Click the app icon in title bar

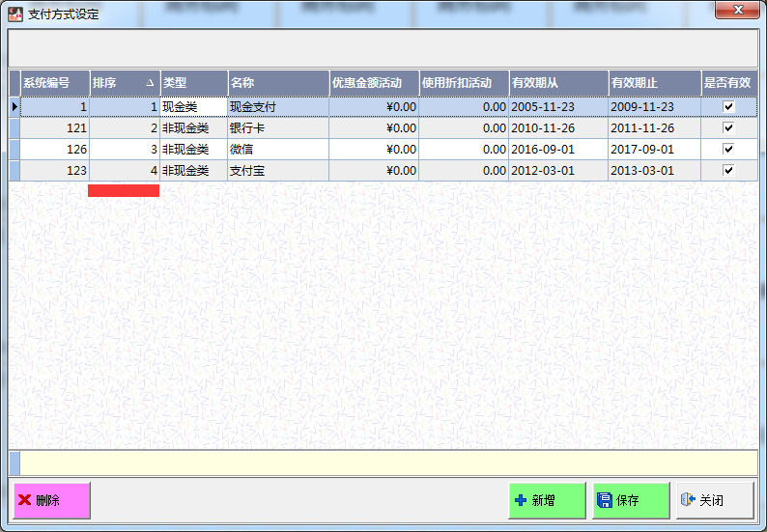(15, 14)
